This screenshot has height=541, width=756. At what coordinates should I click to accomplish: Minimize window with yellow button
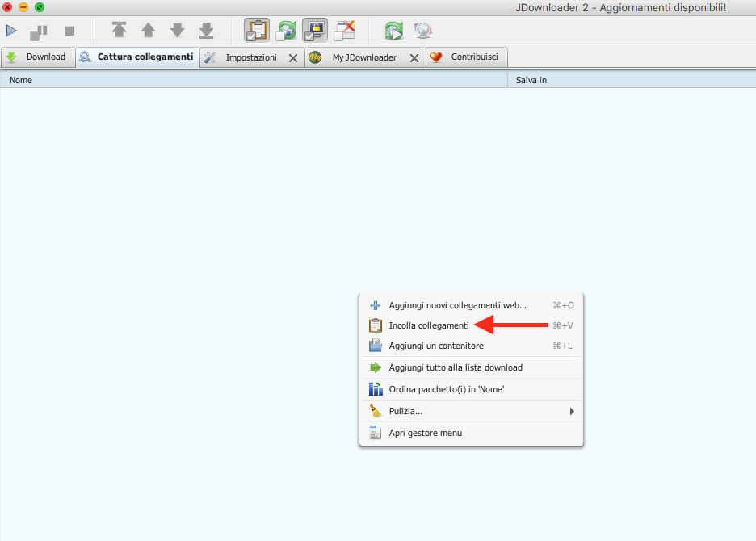click(23, 7)
